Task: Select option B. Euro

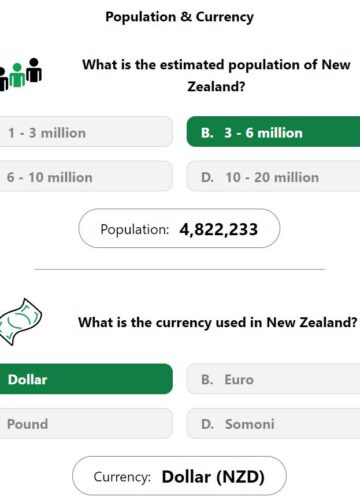Action: [273, 379]
